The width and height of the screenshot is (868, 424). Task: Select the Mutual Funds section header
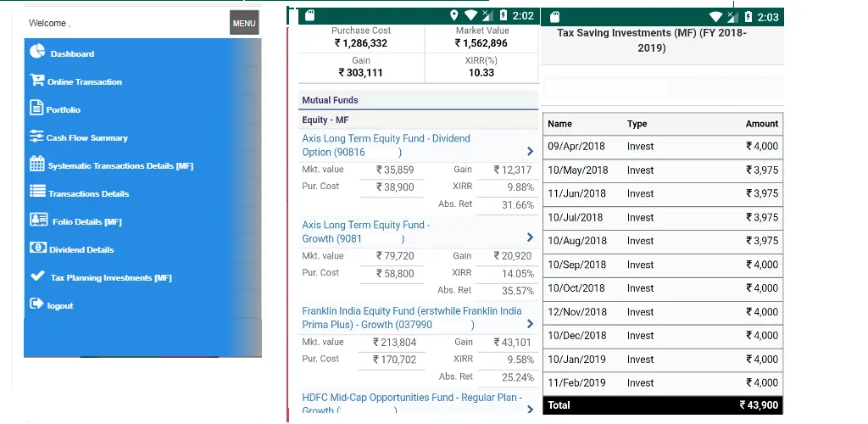tap(418, 100)
